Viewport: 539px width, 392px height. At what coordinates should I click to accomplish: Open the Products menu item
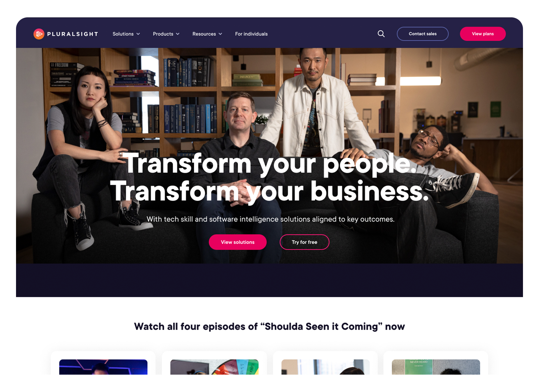pos(163,34)
